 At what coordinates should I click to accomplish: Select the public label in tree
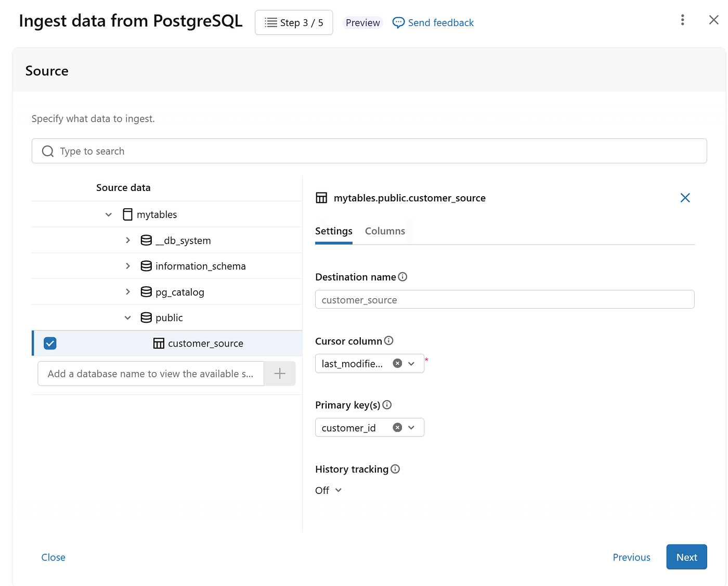(x=169, y=317)
